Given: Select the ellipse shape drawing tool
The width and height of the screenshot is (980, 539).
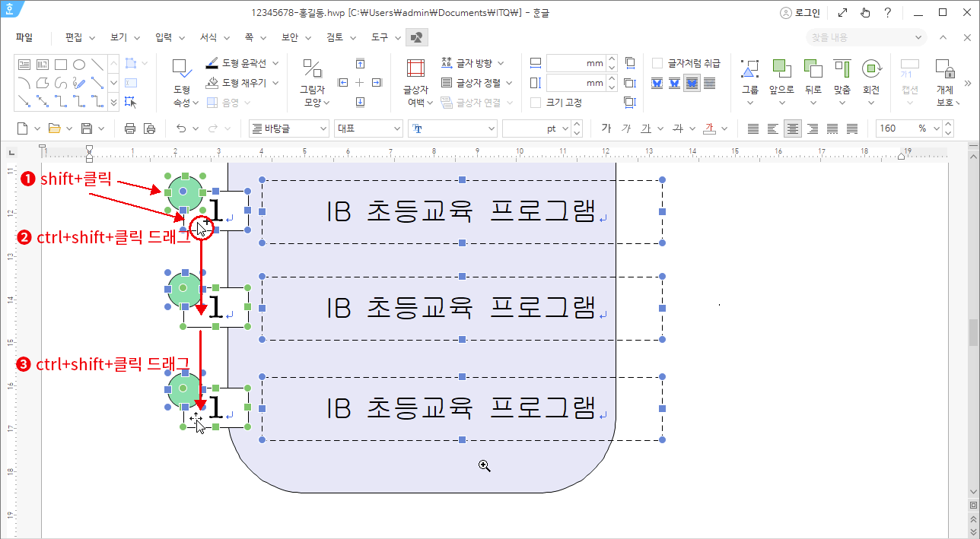Looking at the screenshot, I should pos(79,65).
